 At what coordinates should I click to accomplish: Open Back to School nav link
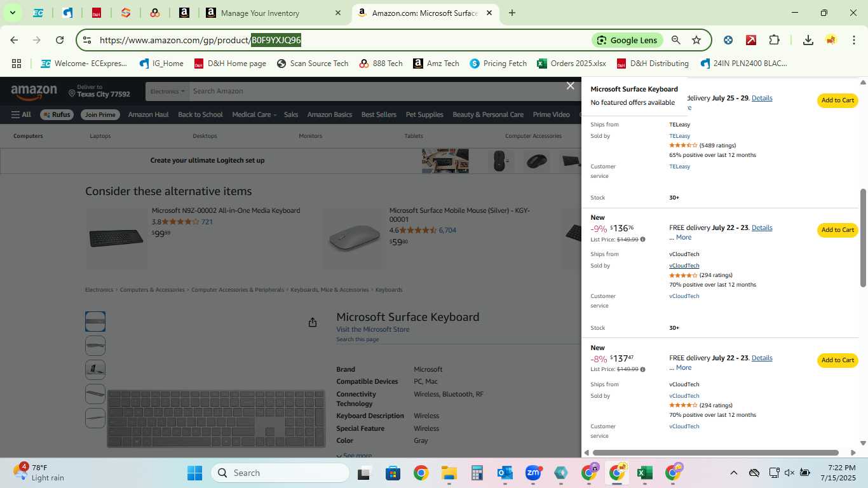click(x=200, y=114)
